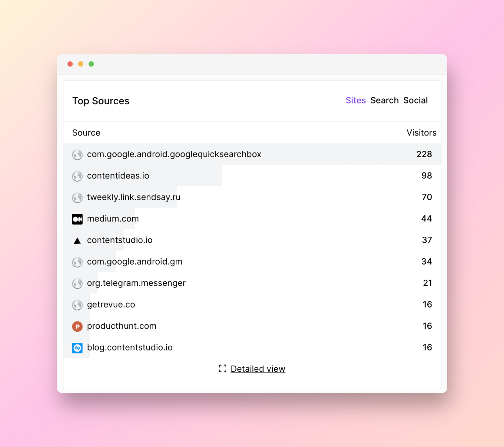Click the globe icon beside contentideas.io

tap(77, 176)
